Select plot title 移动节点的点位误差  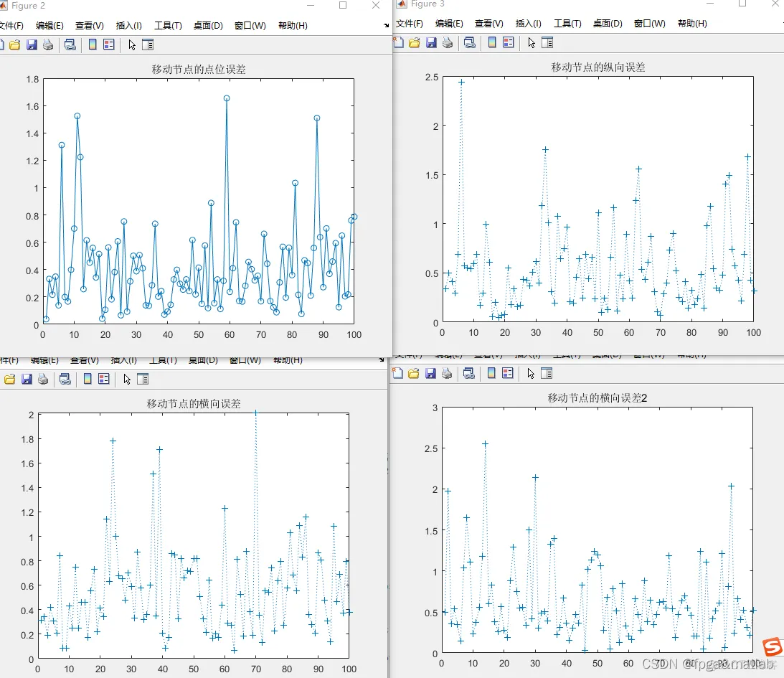[199, 69]
